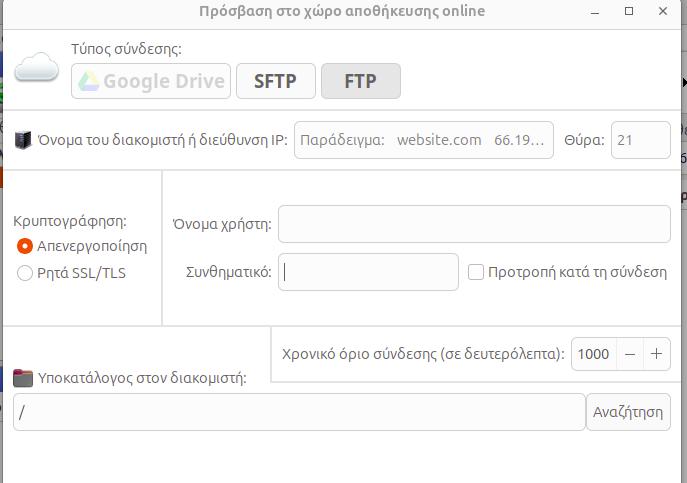Select Ρητά SSL/TLS encryption option

25,273
